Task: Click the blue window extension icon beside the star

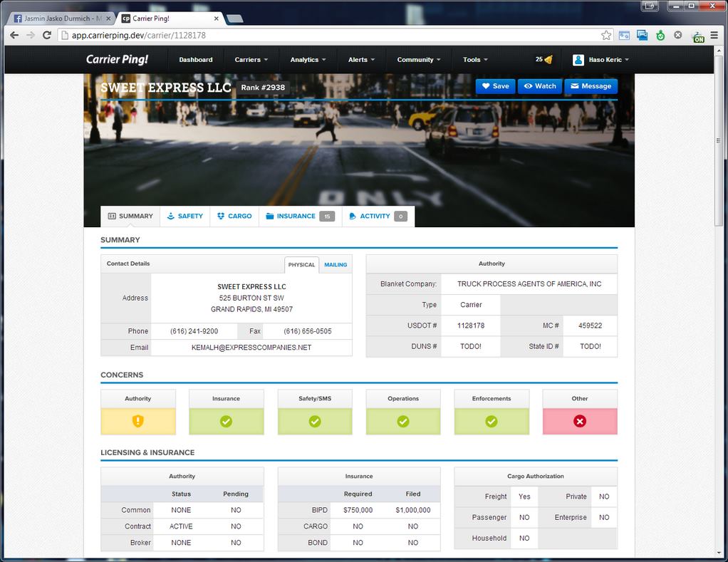Action: tap(624, 36)
